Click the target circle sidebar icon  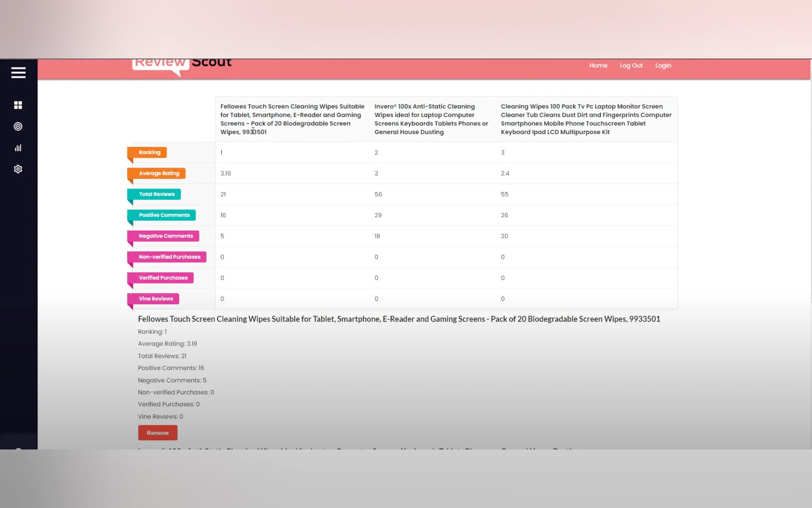pyautogui.click(x=18, y=126)
